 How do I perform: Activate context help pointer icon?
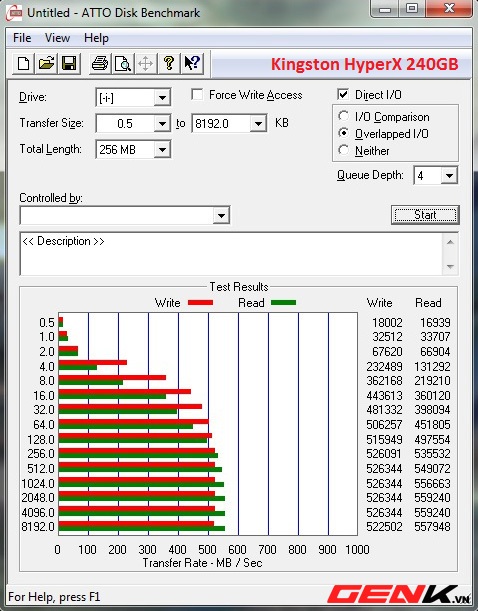[x=192, y=63]
